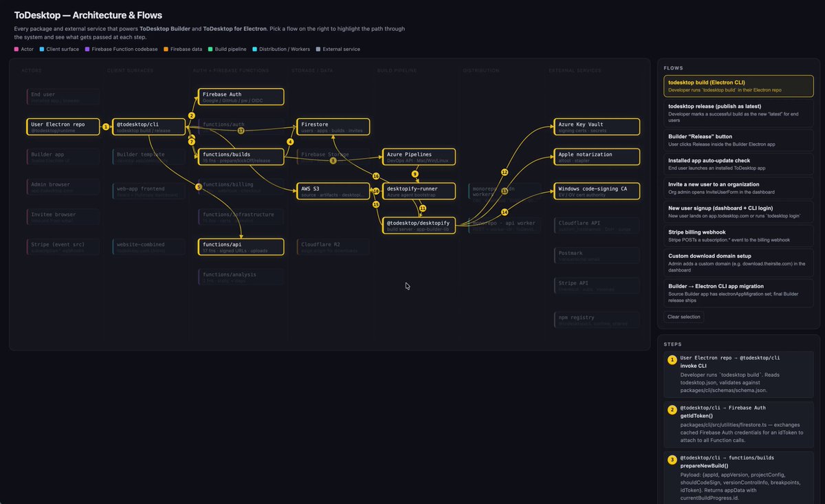Select the 'Stripe billing webhook' flow
The height and width of the screenshot is (504, 825).
[738, 237]
